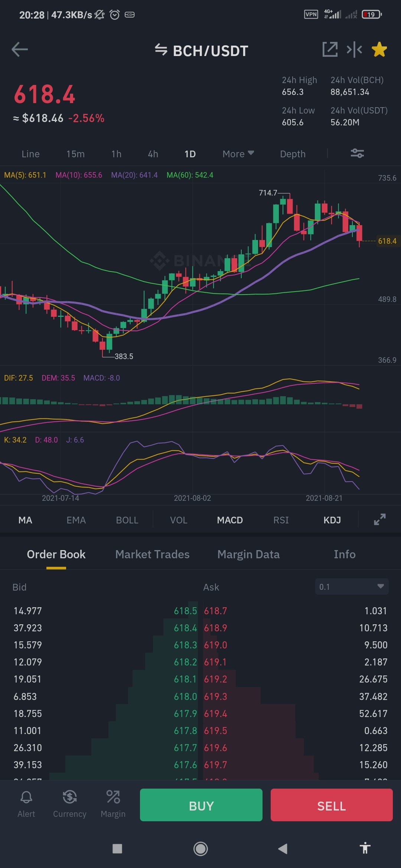
Task: Open the Margin Data tab
Action: point(248,554)
